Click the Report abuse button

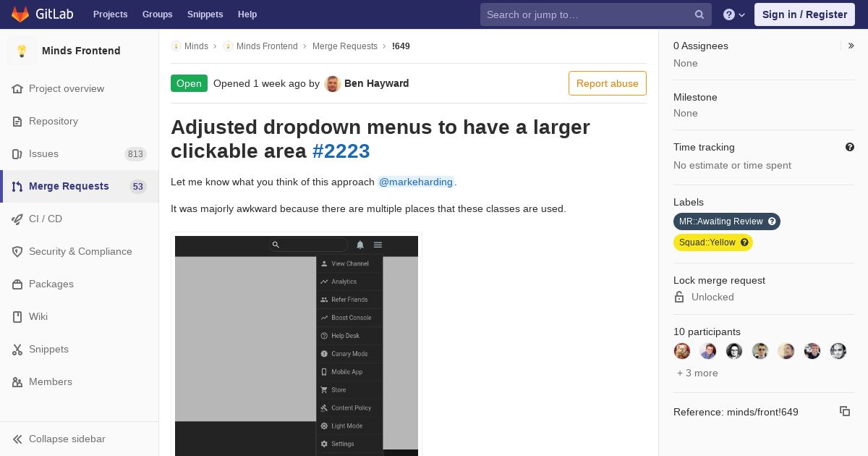coord(608,83)
